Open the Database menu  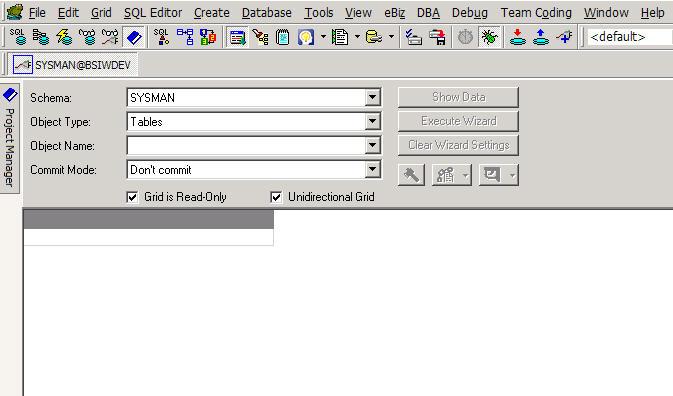coord(267,13)
